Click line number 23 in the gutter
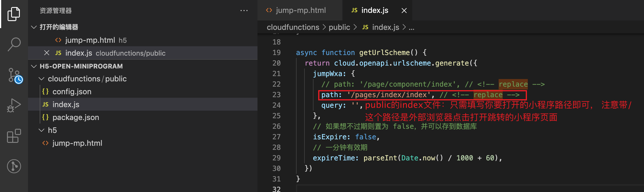Image resolution: width=644 pixels, height=192 pixels. (276, 95)
